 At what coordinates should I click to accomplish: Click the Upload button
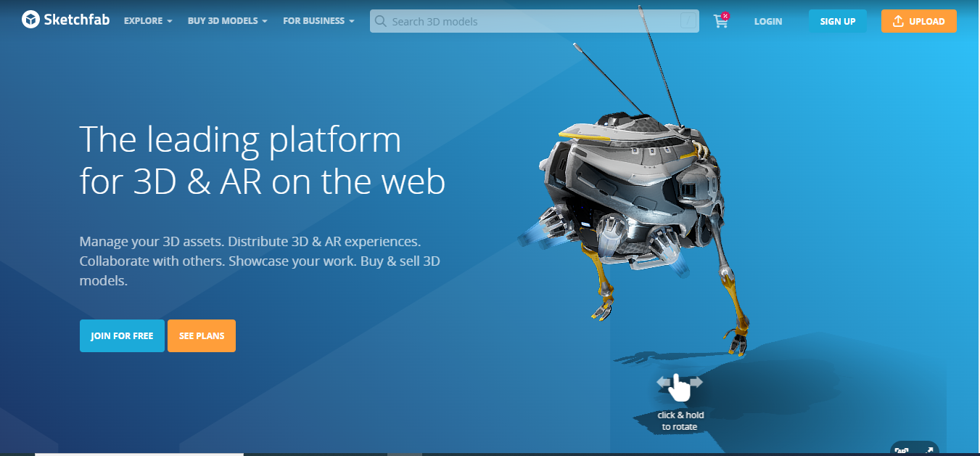coord(919,21)
